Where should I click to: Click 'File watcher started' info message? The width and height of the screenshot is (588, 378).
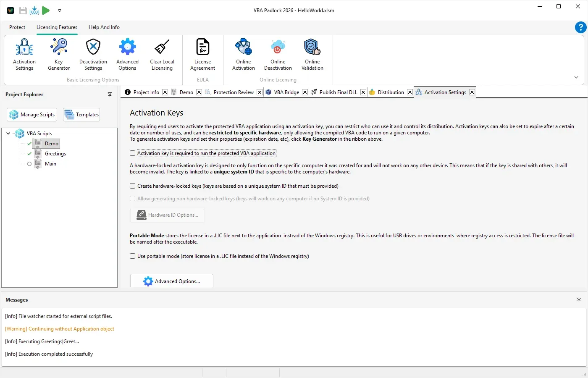(x=58, y=316)
